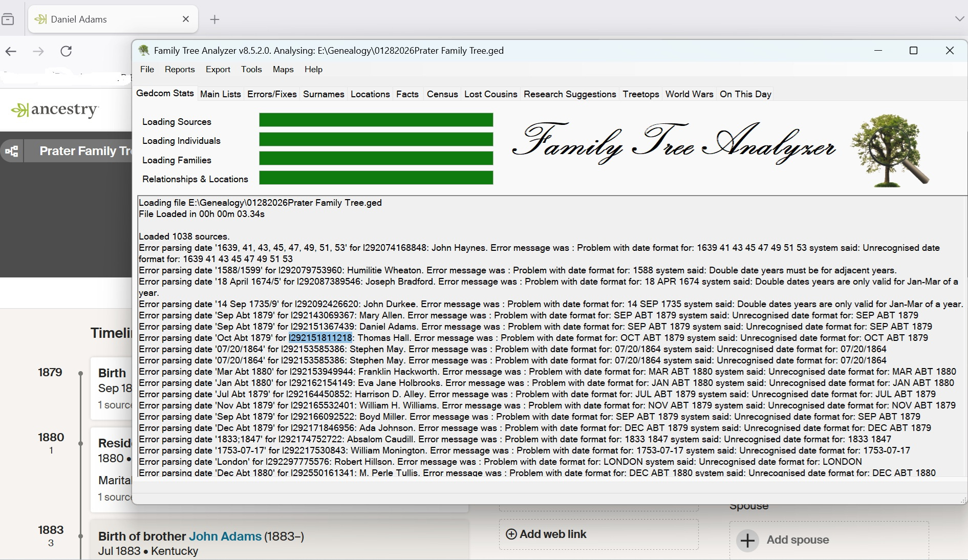Click the Humilitie Wheaton error line
This screenshot has width=968, height=560.
point(518,270)
